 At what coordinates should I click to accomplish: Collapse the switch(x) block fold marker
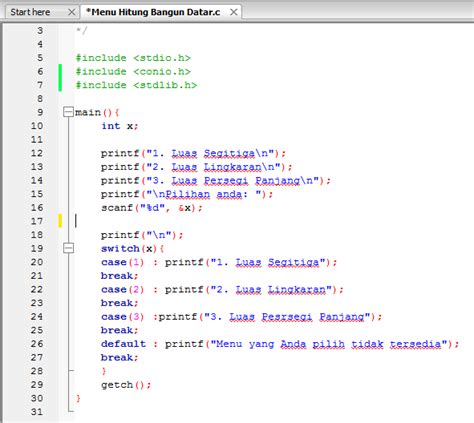pos(68,248)
